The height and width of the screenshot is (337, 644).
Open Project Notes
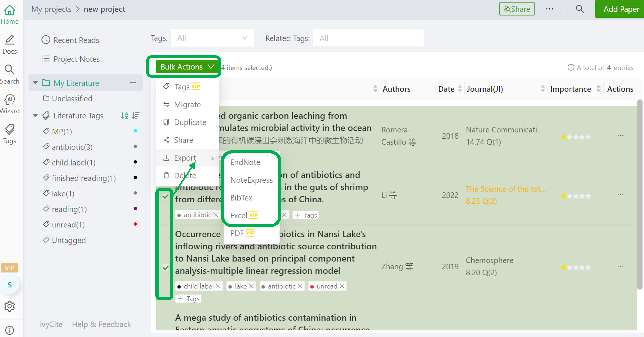coord(71,59)
